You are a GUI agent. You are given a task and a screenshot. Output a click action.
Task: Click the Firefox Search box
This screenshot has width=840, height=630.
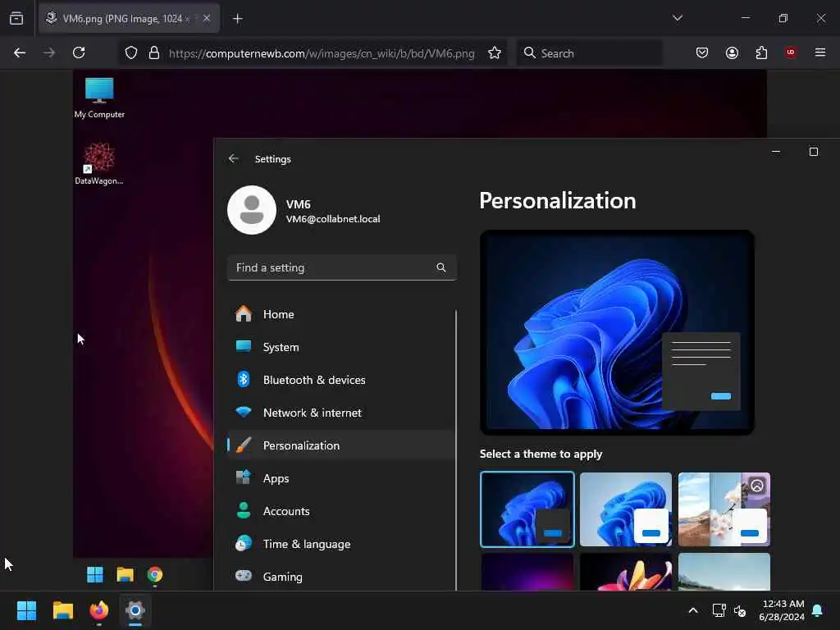coord(589,53)
